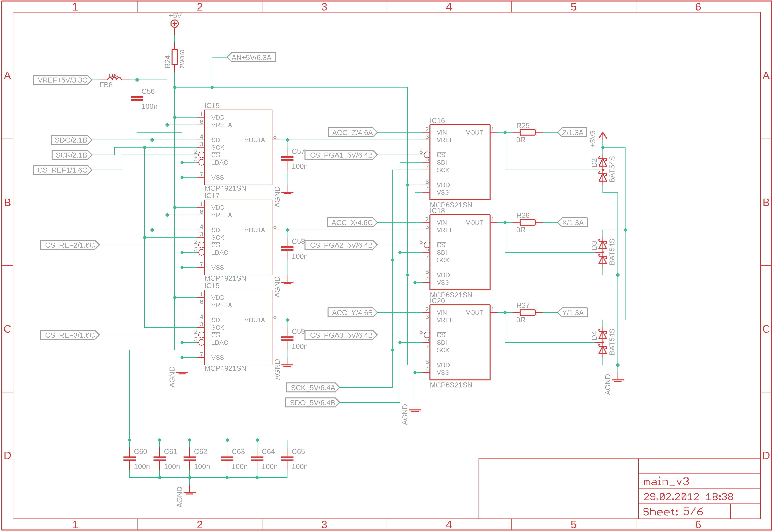Select the C60 capacitor symbol

(129, 459)
